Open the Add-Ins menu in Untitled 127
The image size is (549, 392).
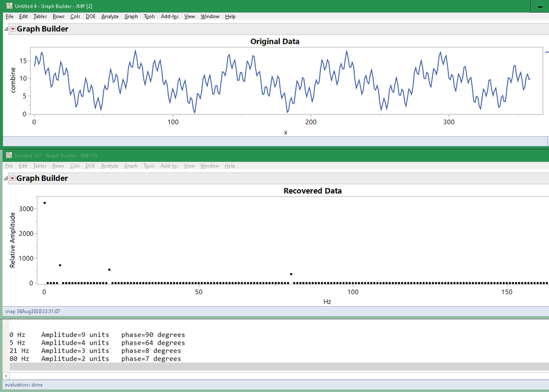point(169,165)
